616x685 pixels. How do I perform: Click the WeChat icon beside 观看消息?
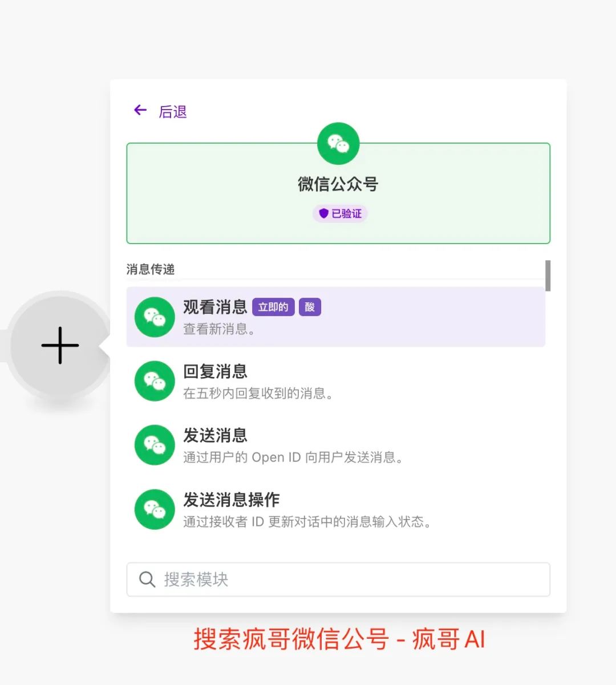[155, 317]
